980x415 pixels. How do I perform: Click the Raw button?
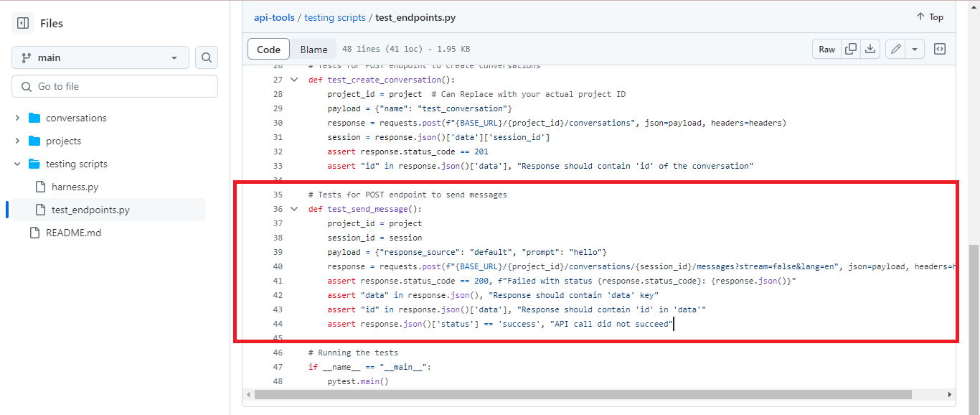(826, 49)
